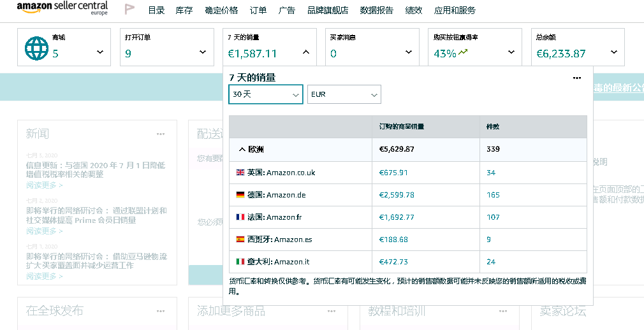Viewport: 644px width, 330px height.
Task: Open the 广告 advertising menu
Action: pos(287,10)
